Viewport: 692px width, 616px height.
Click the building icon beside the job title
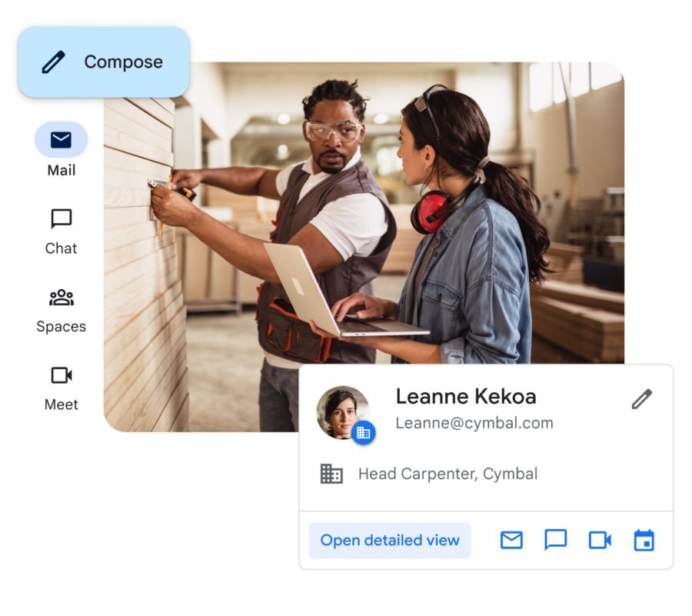(331, 474)
